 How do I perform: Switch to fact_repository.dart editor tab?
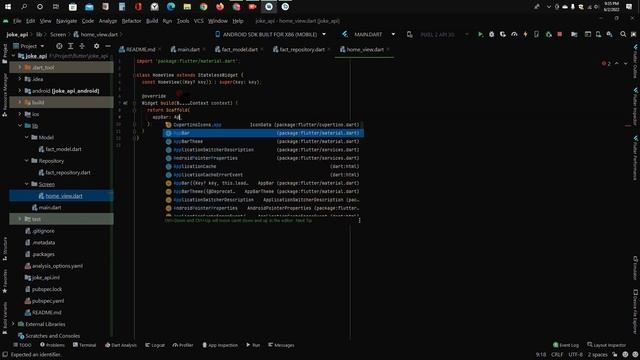[x=302, y=50]
